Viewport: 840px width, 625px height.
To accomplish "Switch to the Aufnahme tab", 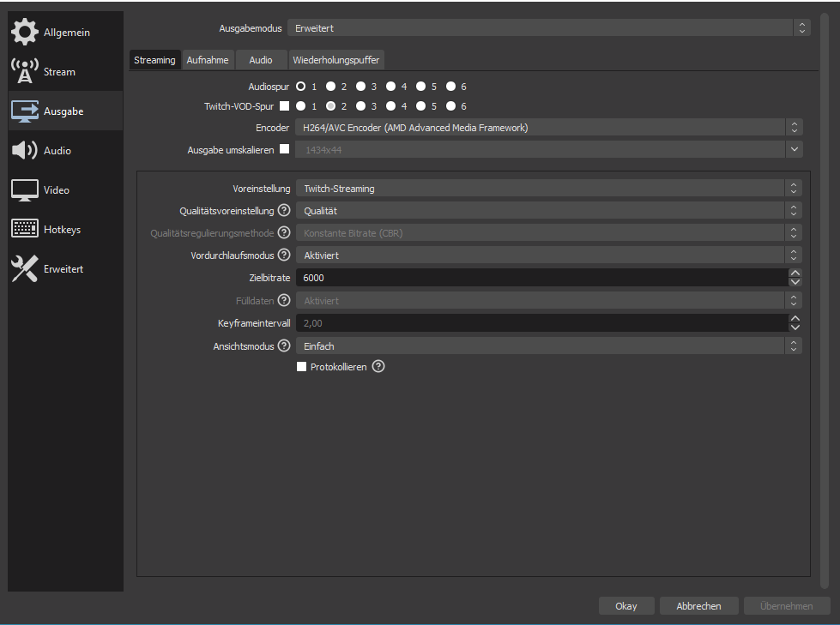I will coord(208,60).
